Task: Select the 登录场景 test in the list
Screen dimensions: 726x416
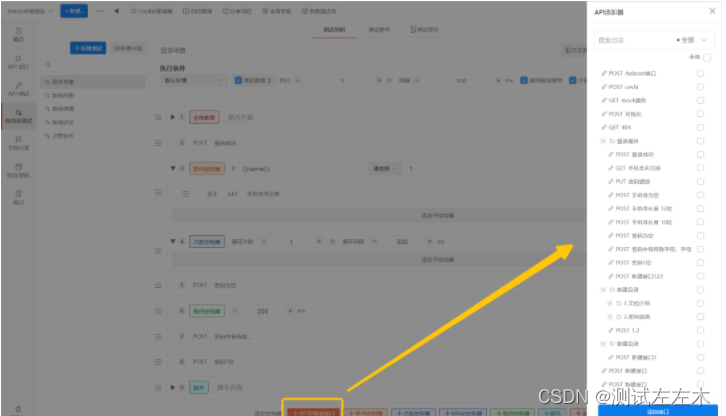Action: tap(93, 82)
